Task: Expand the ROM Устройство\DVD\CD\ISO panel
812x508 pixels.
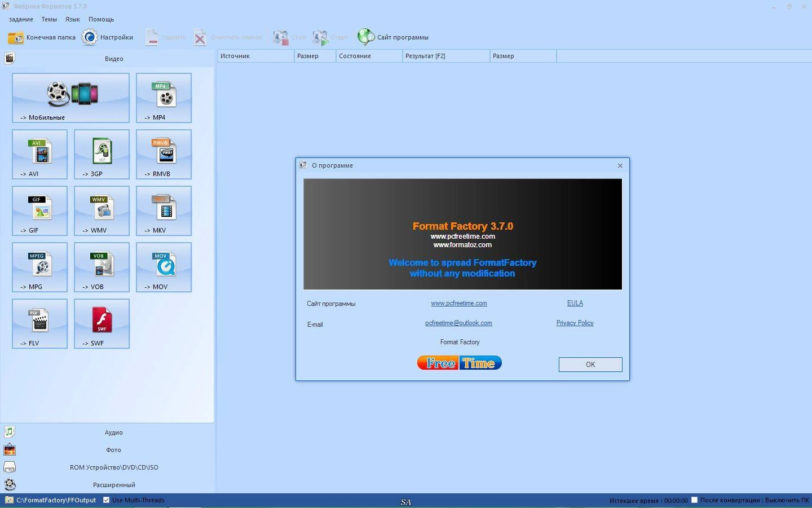Action: [107, 467]
